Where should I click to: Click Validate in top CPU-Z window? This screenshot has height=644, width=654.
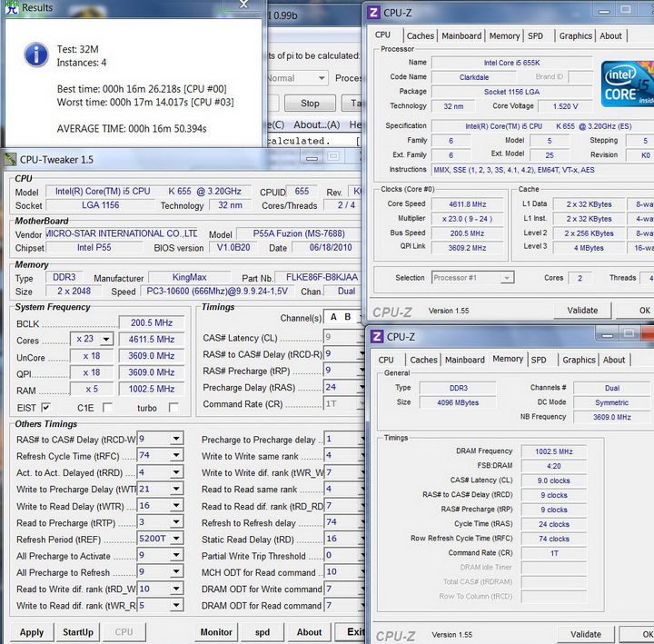point(582,311)
